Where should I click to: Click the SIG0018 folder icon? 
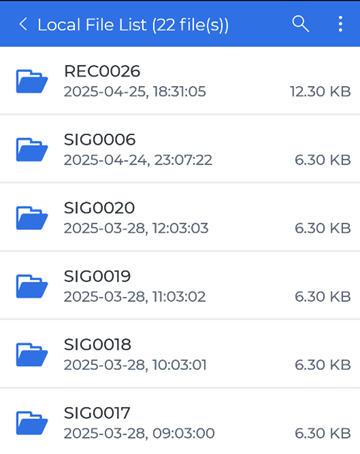point(32,354)
